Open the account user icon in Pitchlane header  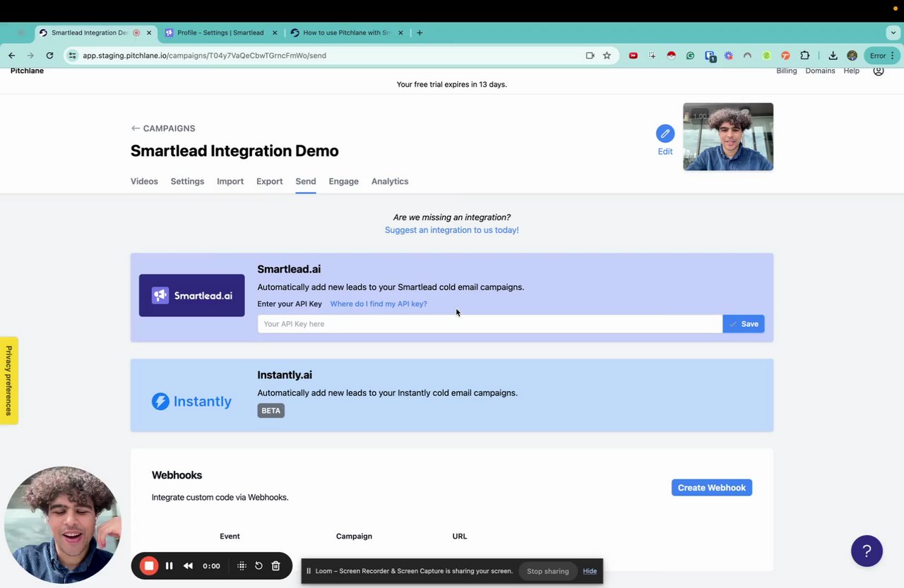tap(879, 71)
